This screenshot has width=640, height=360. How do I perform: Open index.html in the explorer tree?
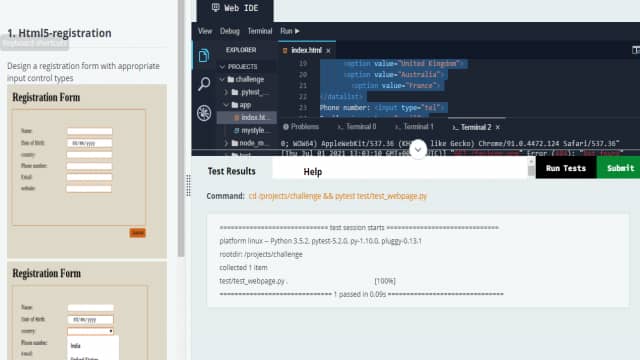click(247, 118)
